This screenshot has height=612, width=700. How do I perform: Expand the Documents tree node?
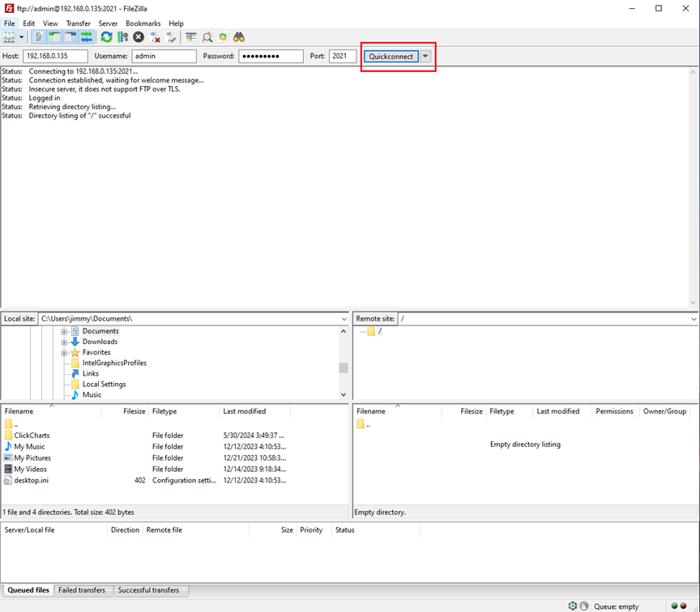coord(64,332)
